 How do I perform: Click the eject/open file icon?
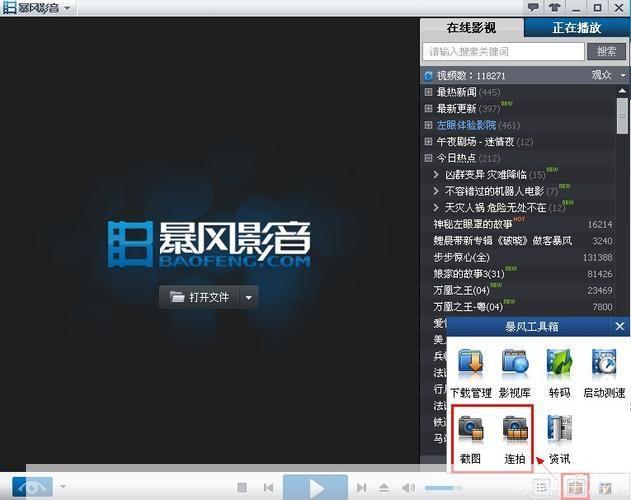(x=384, y=488)
